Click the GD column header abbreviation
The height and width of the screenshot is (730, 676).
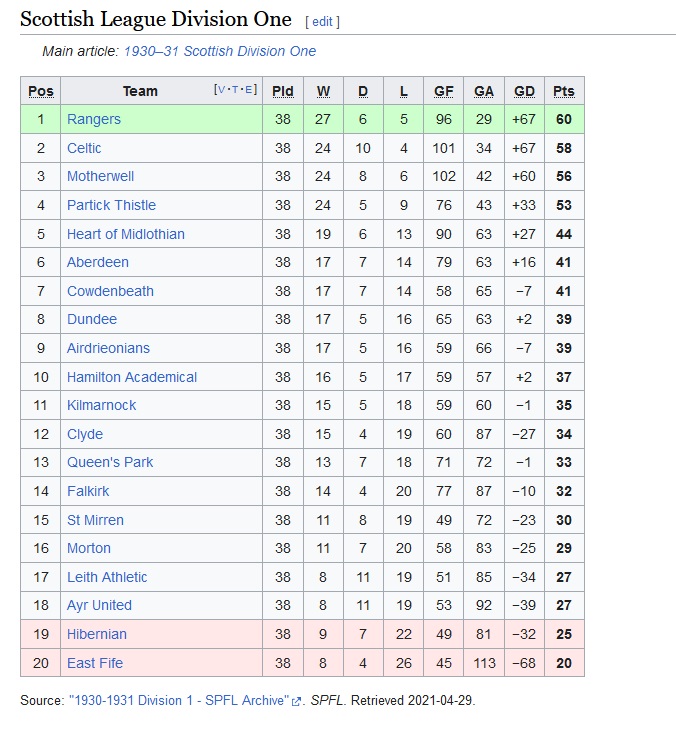click(x=524, y=91)
